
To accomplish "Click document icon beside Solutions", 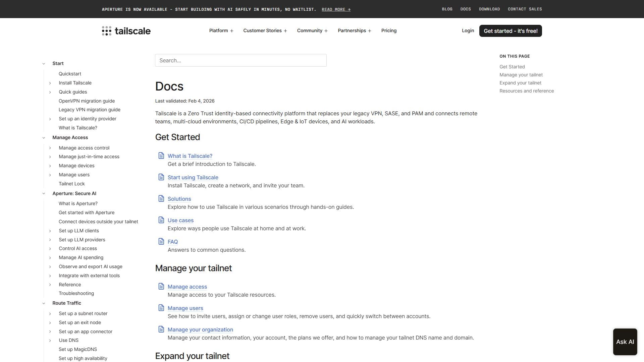I will coord(161,198).
